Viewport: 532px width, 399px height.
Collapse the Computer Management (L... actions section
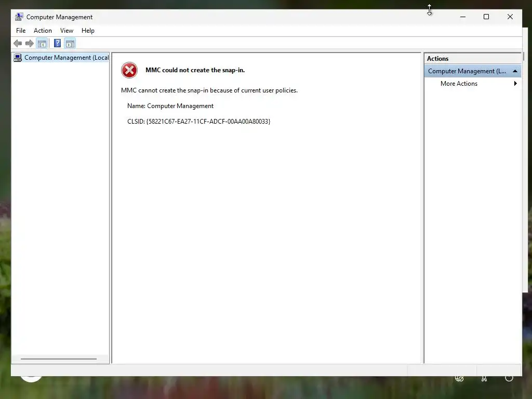pyautogui.click(x=515, y=71)
